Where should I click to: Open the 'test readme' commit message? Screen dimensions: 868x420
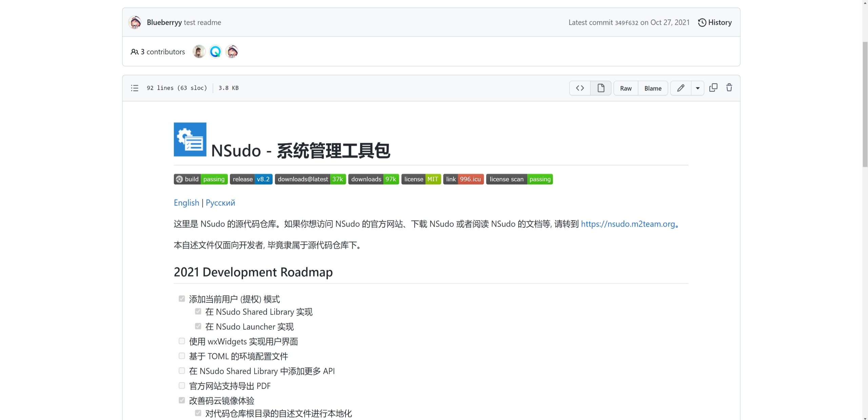(x=202, y=22)
